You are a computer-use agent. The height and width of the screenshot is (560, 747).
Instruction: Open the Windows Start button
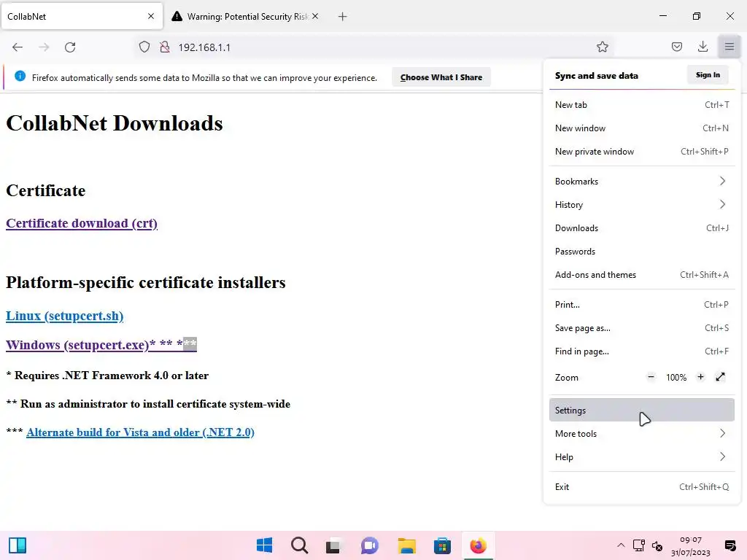coord(264,545)
